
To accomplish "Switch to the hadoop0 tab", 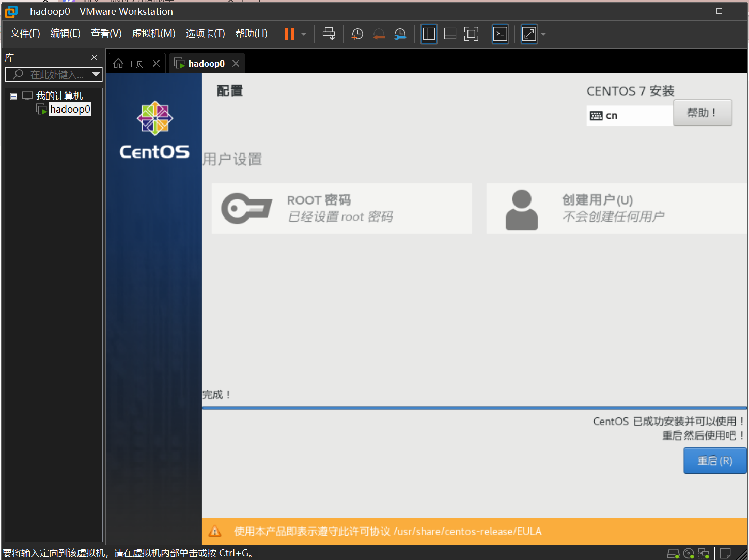I will pos(207,64).
